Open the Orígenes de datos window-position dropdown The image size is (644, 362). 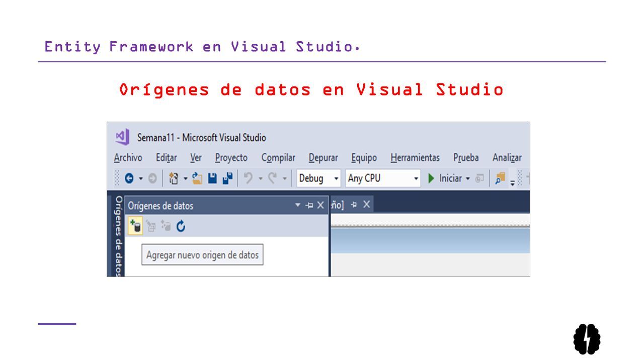coord(298,205)
